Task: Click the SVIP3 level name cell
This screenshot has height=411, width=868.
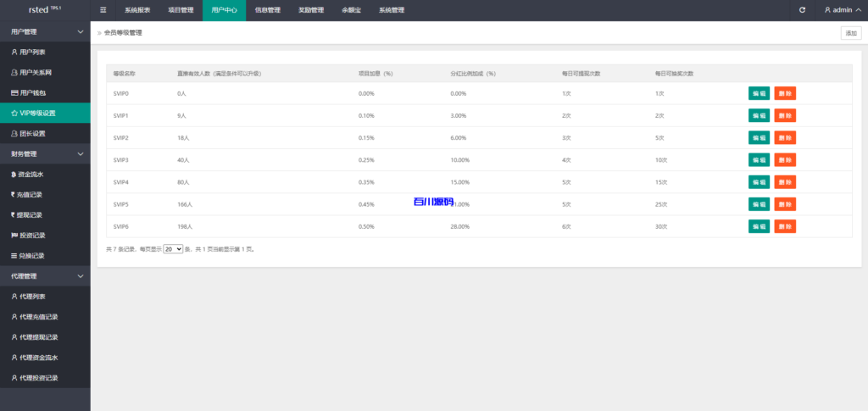Action: (120, 160)
